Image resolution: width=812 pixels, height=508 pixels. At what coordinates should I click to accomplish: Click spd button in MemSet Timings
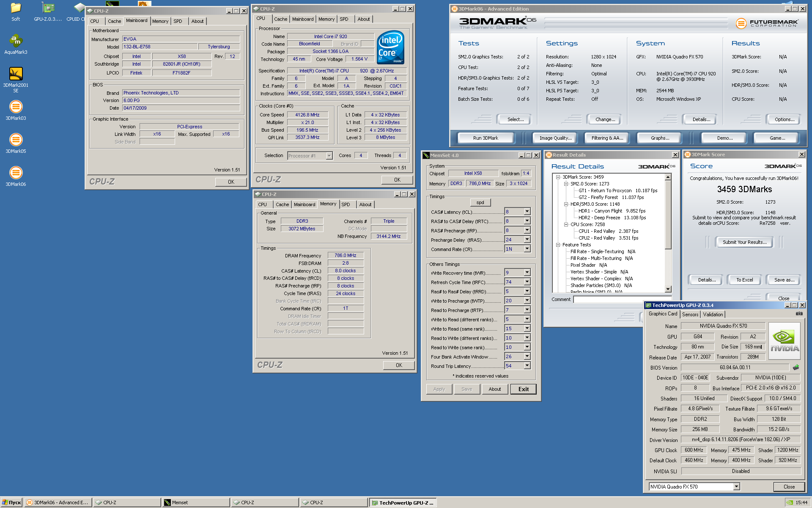(x=480, y=202)
